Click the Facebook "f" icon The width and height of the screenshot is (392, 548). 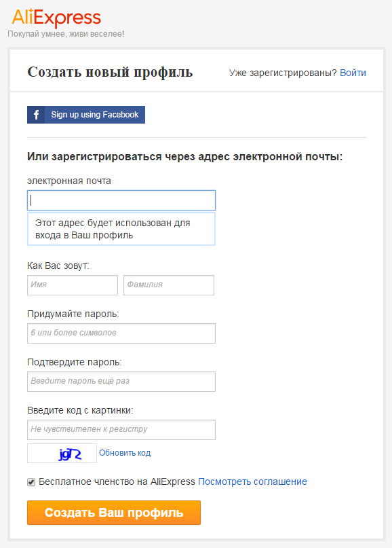point(36,115)
